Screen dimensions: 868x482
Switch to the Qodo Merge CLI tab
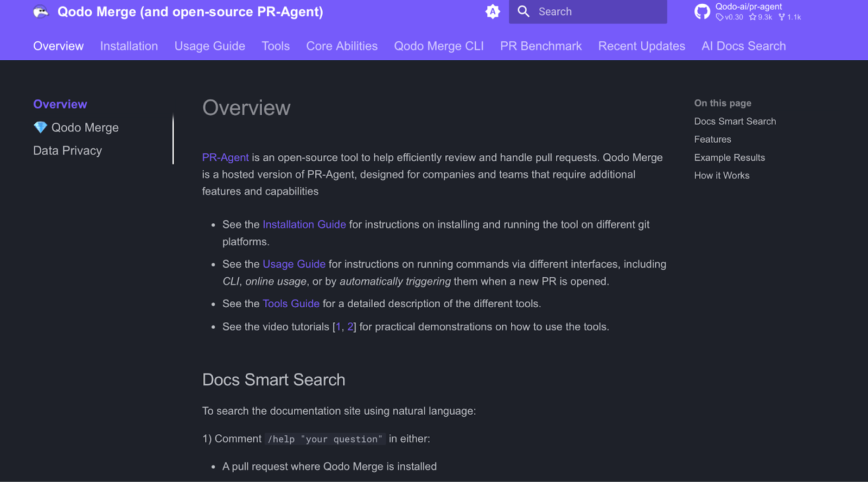tap(439, 46)
